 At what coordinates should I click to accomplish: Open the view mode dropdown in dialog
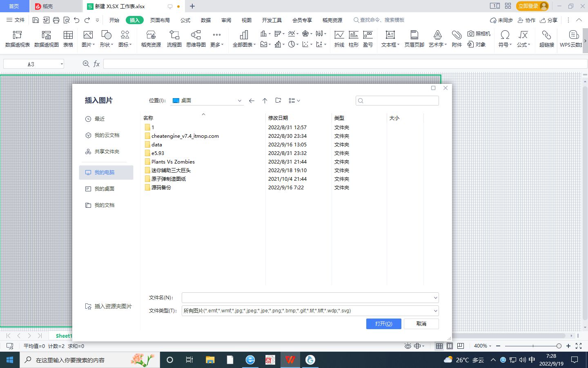point(294,101)
